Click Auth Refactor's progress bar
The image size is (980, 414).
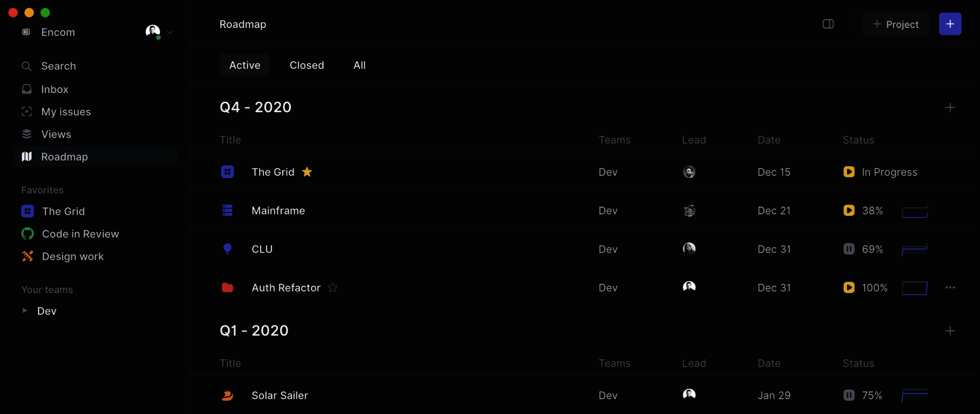[x=915, y=288]
